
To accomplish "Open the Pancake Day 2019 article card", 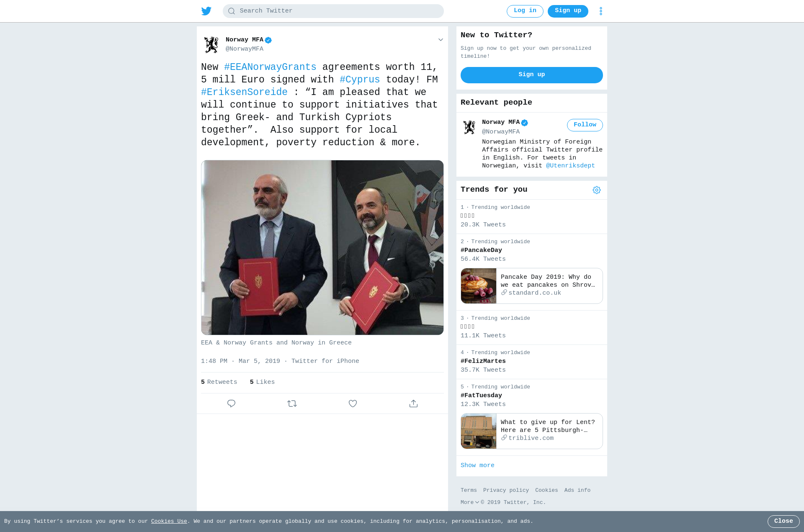I will pyautogui.click(x=531, y=286).
